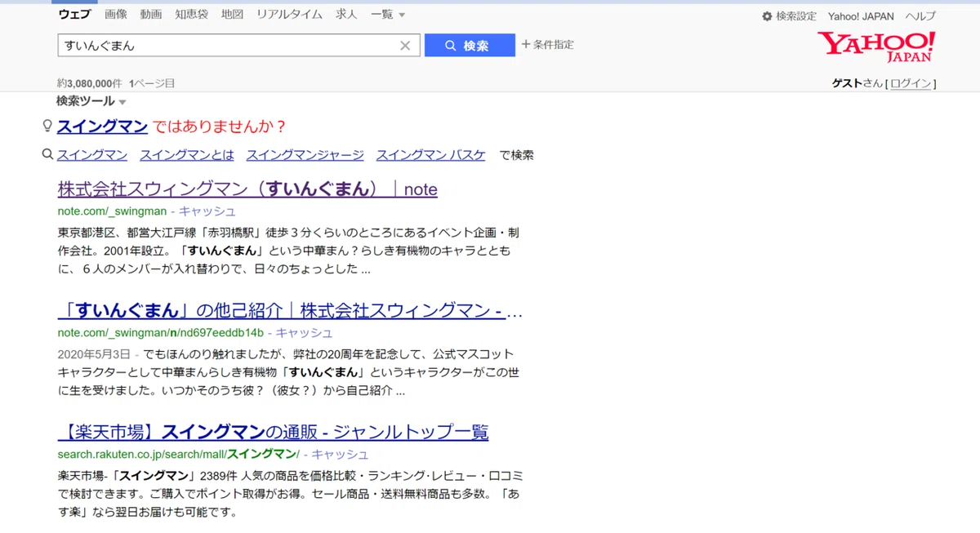Open キャッシュ for note.com/_swingman
The width and height of the screenshot is (980, 533).
click(207, 211)
